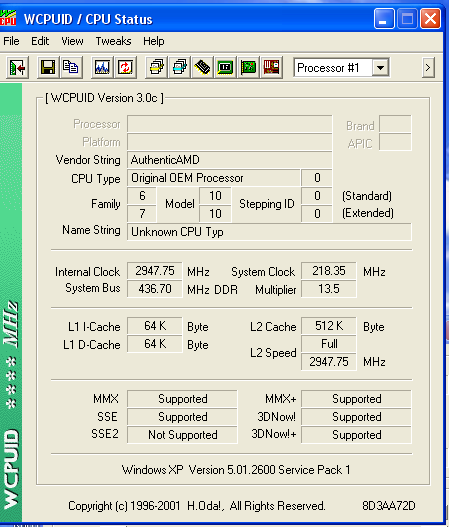449x527 pixels.
Task: Open the clock history graph icon
Action: pos(102,68)
